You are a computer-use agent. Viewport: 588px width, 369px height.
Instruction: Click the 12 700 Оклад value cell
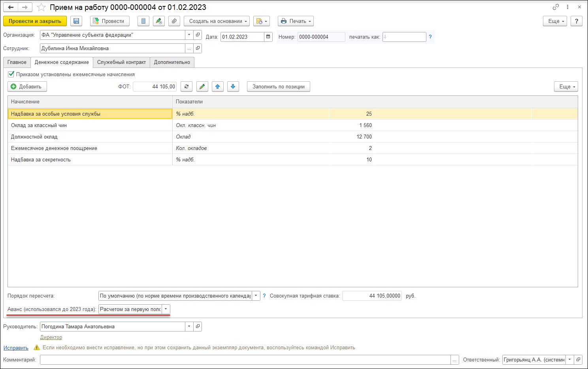coord(352,137)
